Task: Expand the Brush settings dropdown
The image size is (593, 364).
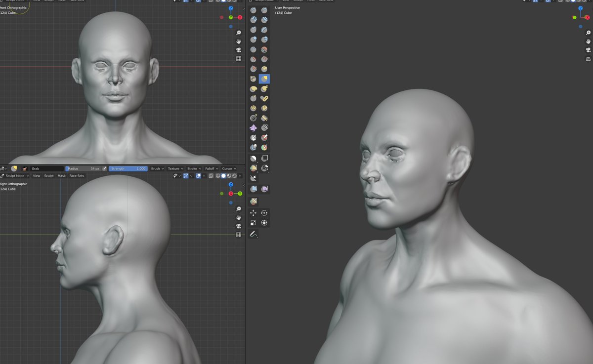Action: tap(157, 169)
